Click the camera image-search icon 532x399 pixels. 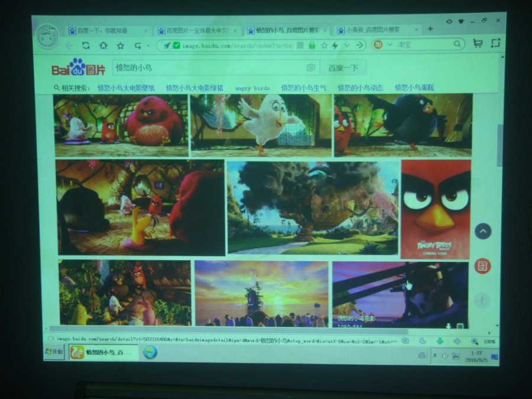[311, 67]
